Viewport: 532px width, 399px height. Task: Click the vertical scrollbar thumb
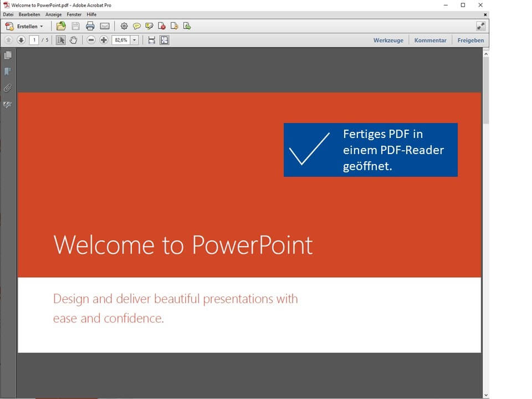(x=486, y=90)
